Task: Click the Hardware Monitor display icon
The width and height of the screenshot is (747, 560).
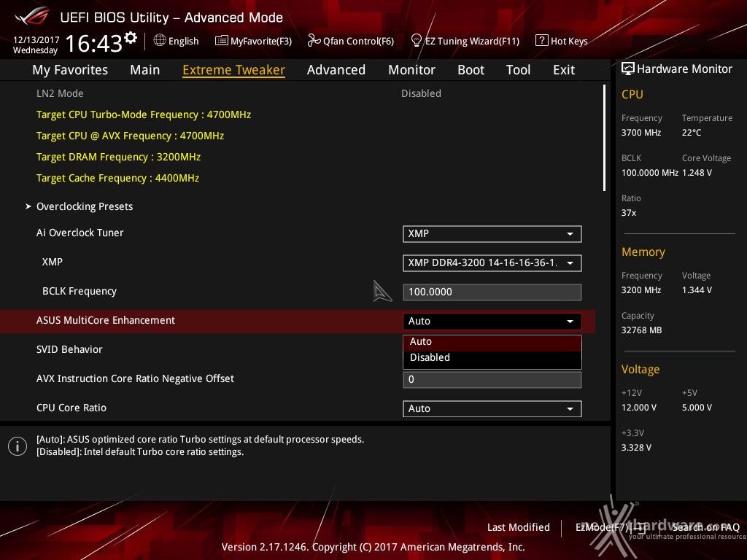Action: [628, 69]
